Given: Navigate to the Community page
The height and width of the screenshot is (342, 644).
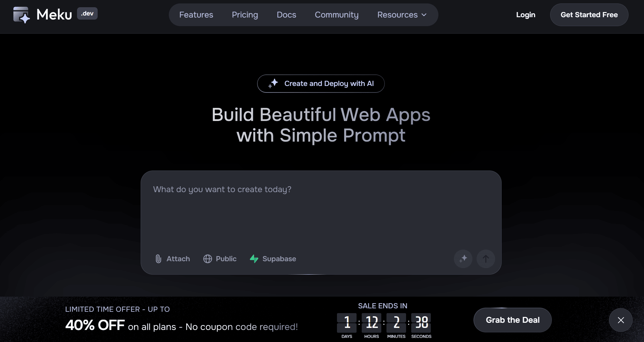Looking at the screenshot, I should click(x=337, y=15).
